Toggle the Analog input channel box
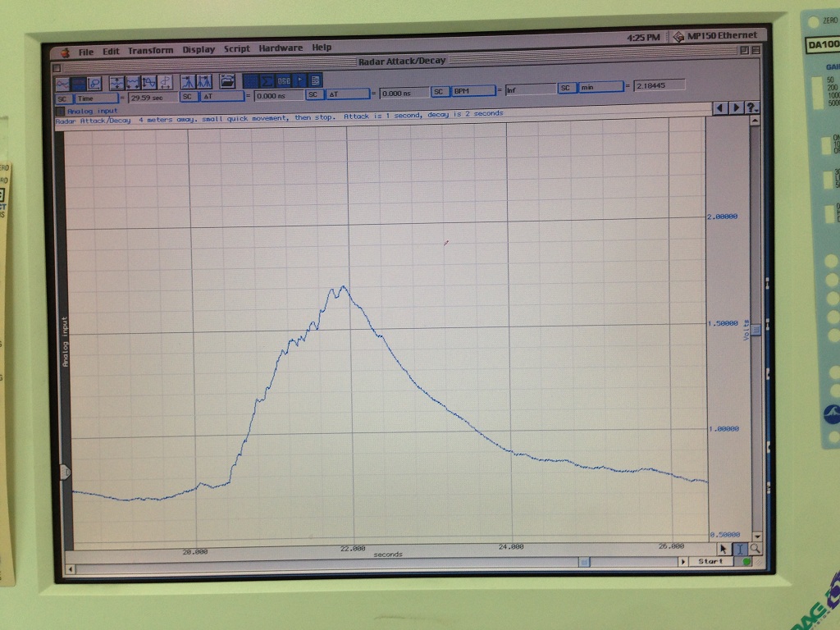Image resolution: width=840 pixels, height=630 pixels. (61, 111)
